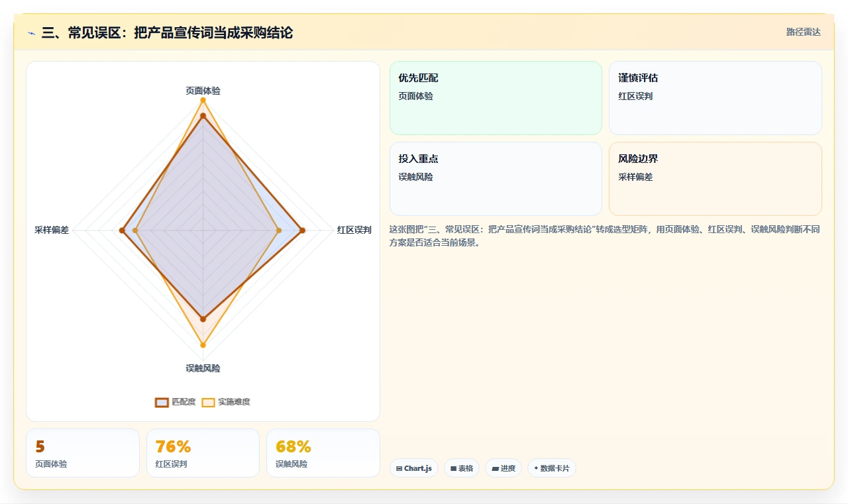This screenshot has height=504, width=848.
Task: Click the 数据卡片 chip label
Action: [x=555, y=468]
